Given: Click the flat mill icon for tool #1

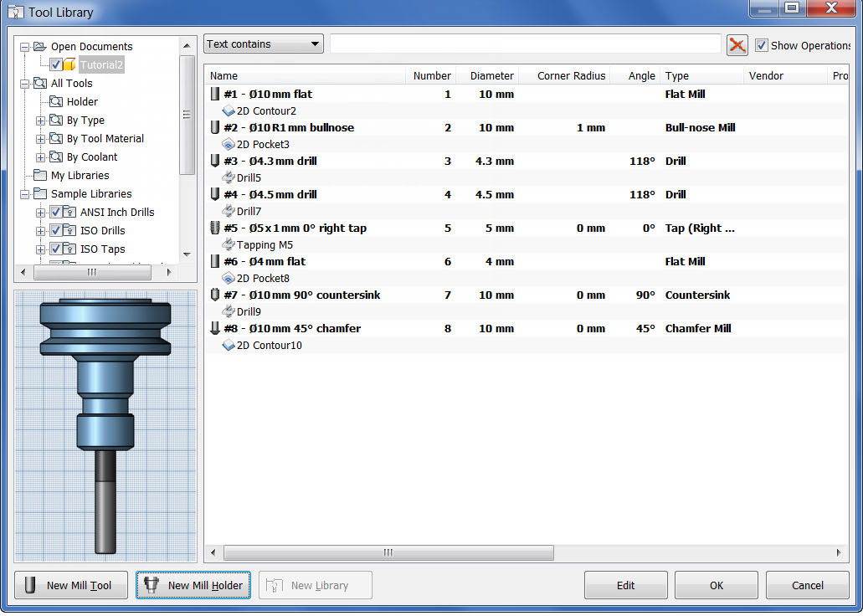Looking at the screenshot, I should 215,94.
